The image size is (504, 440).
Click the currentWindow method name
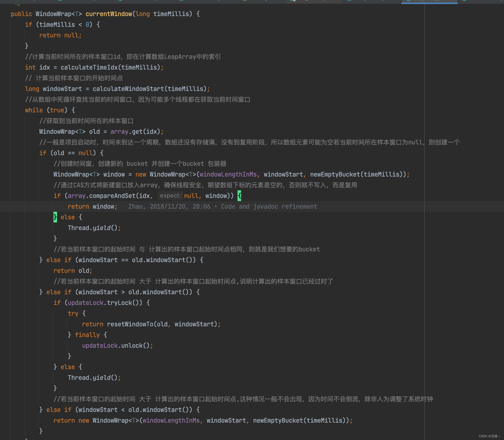point(109,14)
